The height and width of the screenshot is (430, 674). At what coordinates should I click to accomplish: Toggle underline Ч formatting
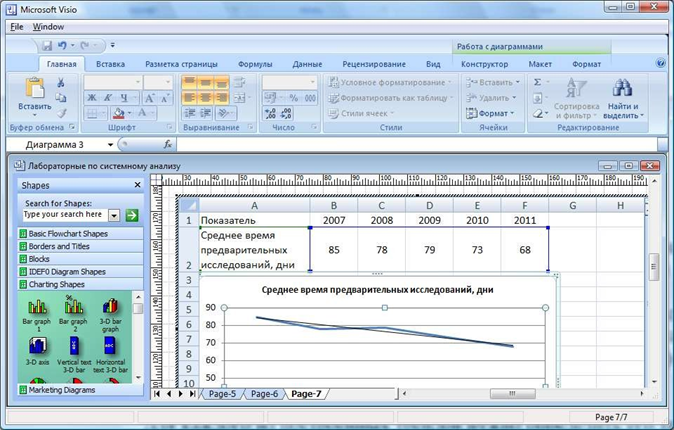pos(124,98)
